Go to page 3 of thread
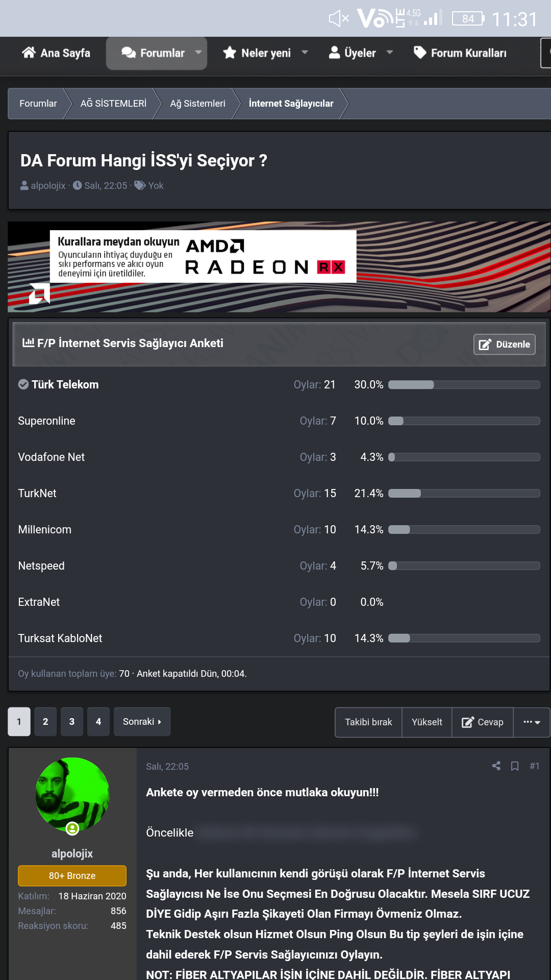The width and height of the screenshot is (551, 980). point(72,722)
